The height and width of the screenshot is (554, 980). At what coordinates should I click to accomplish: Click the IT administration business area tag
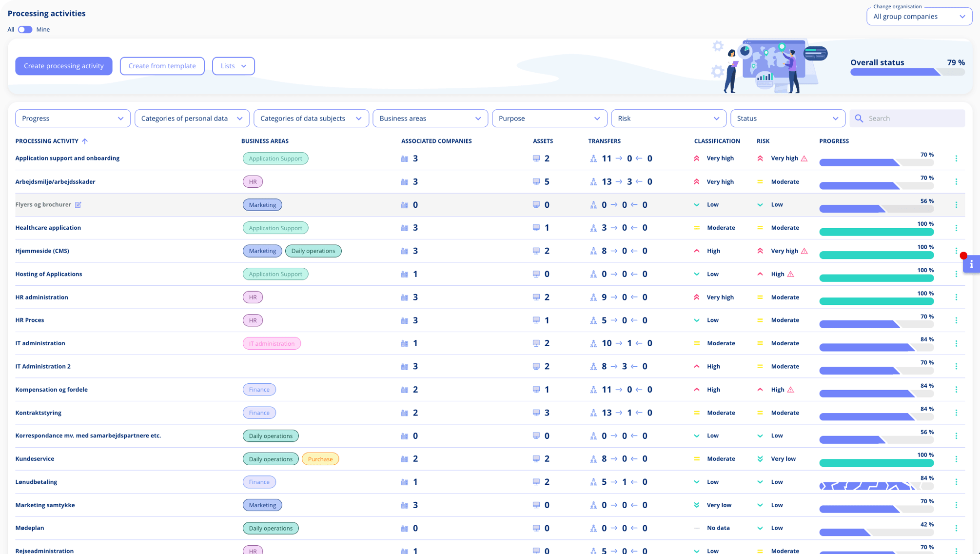(x=272, y=343)
